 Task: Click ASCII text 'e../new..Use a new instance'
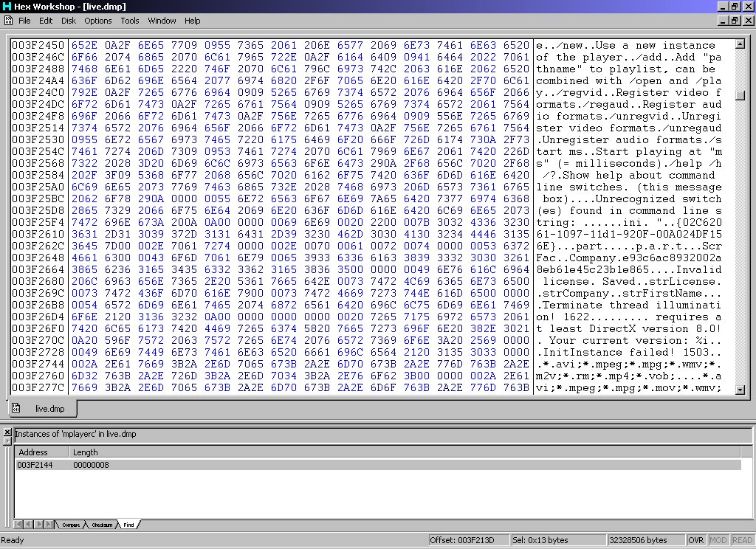(626, 45)
